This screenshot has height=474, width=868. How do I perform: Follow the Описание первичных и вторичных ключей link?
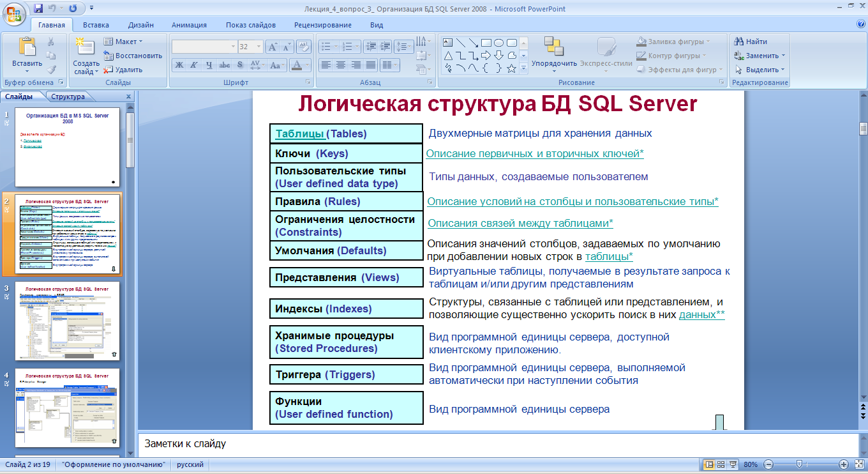click(535, 153)
